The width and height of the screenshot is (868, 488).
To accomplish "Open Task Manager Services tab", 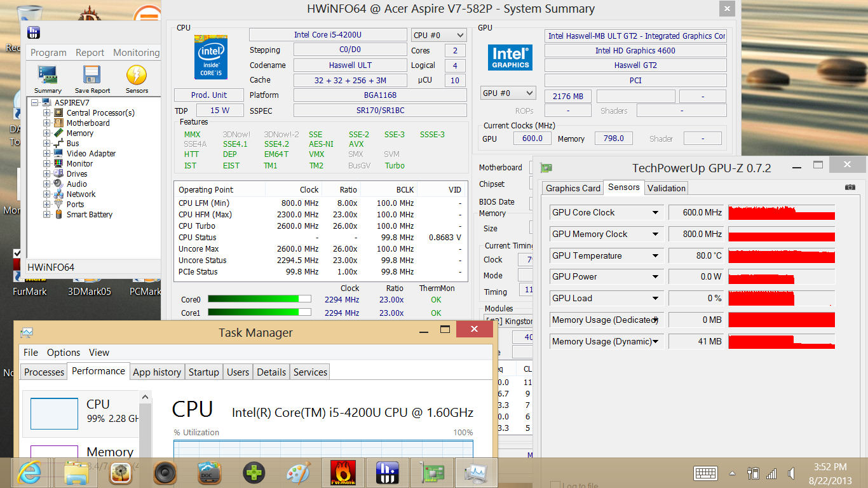I will click(310, 372).
